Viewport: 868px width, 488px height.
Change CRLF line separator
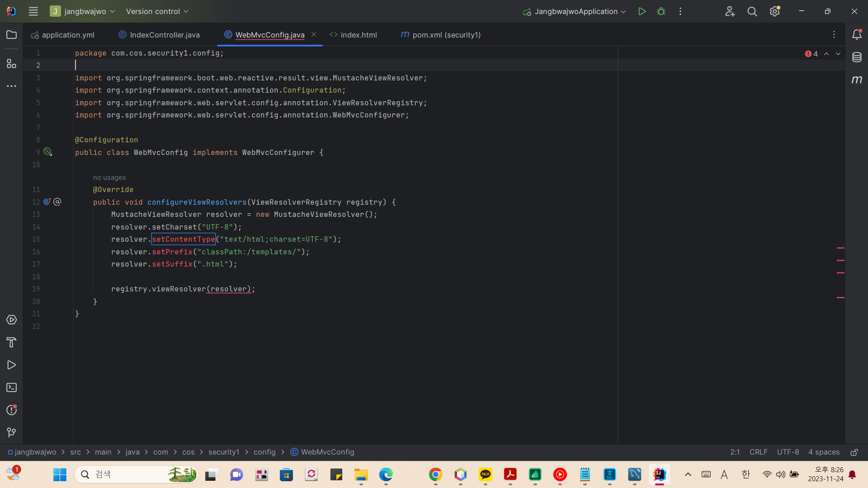coord(758,452)
